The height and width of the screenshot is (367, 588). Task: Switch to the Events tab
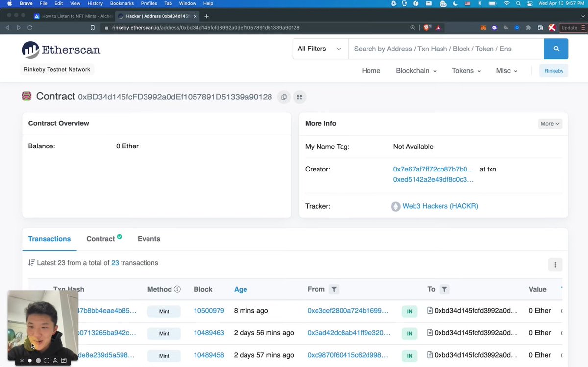click(x=149, y=239)
